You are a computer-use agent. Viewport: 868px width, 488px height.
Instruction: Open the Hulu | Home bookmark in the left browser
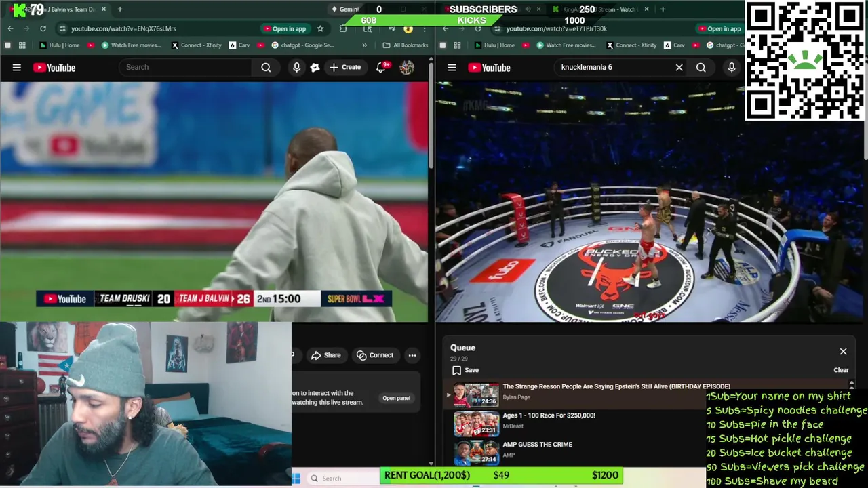(x=60, y=45)
